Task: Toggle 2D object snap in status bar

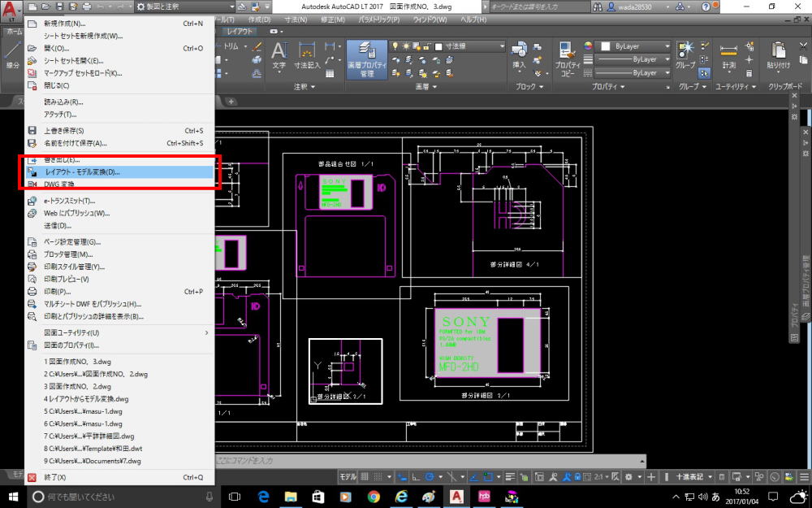Action: [487, 477]
